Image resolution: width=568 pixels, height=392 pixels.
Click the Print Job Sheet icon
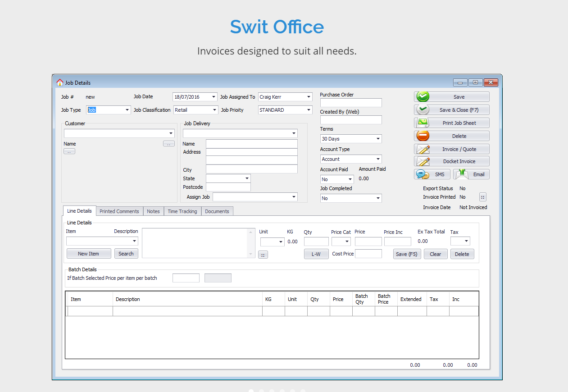click(423, 123)
